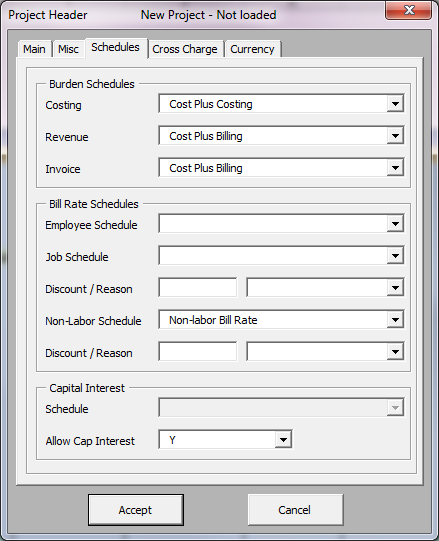The width and height of the screenshot is (439, 541).
Task: Open the Job Schedule dropdown arrow
Action: click(x=395, y=256)
